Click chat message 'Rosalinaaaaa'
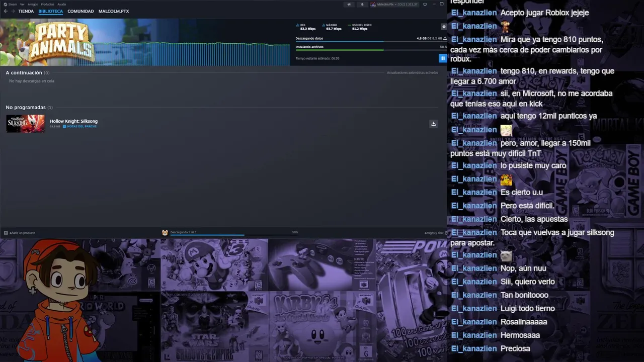 click(523, 322)
